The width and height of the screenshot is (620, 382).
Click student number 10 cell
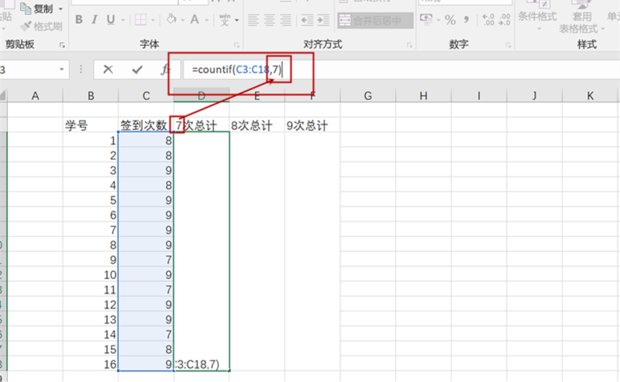(x=91, y=275)
